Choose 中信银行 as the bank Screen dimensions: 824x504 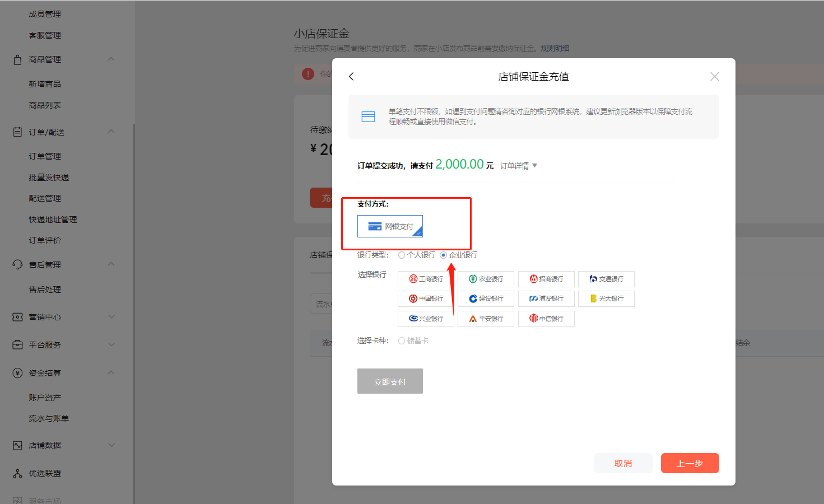[546, 319]
